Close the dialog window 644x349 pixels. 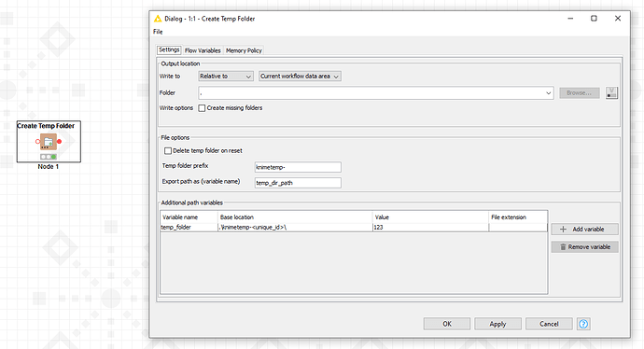click(618, 19)
